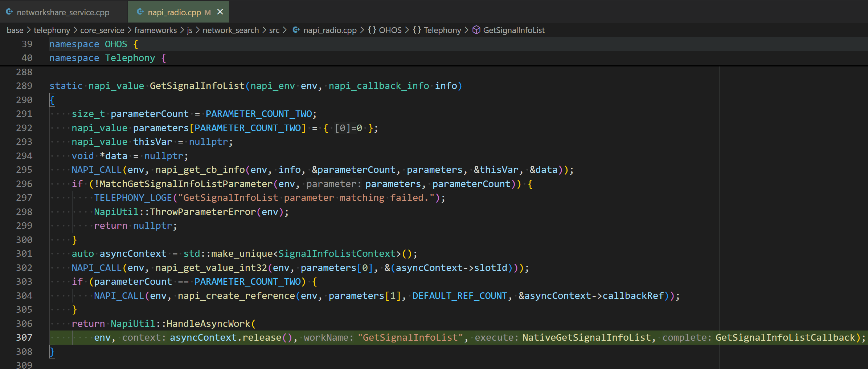The height and width of the screenshot is (369, 868).
Task: Open GetSignalInfoList symbol breadcrumb
Action: tap(514, 30)
